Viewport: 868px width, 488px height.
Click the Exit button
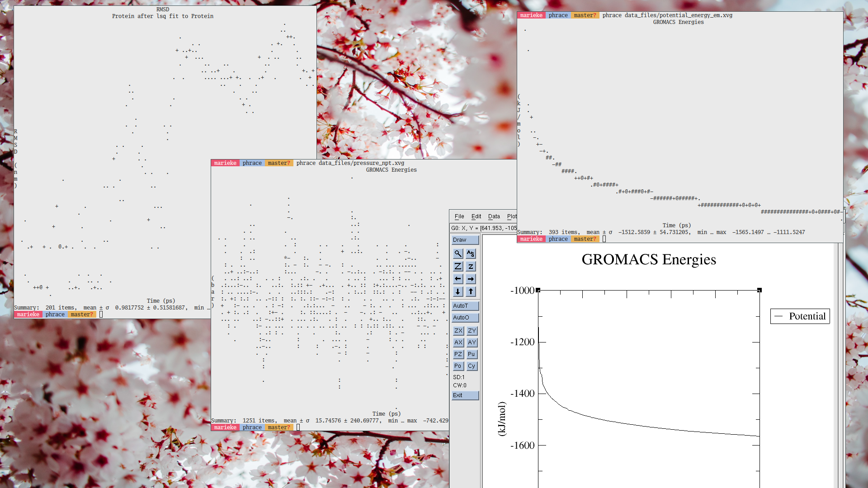[x=465, y=395]
